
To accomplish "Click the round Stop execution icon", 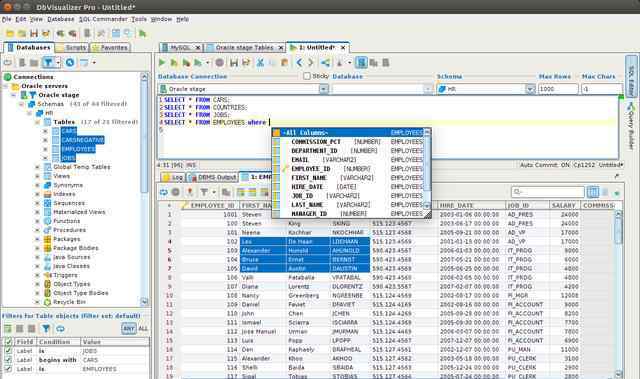I will pyautogui.click(x=220, y=62).
